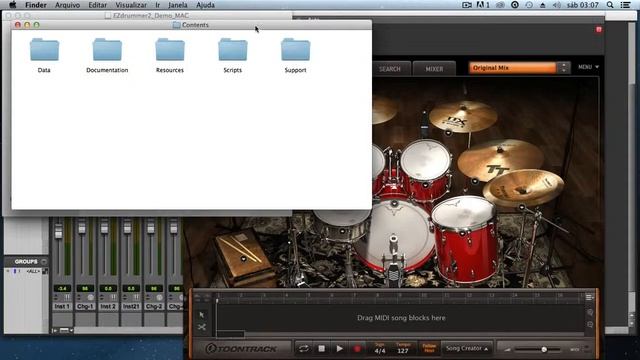This screenshot has height=360, width=640.
Task: Open the Arquivo menu
Action: [67, 5]
